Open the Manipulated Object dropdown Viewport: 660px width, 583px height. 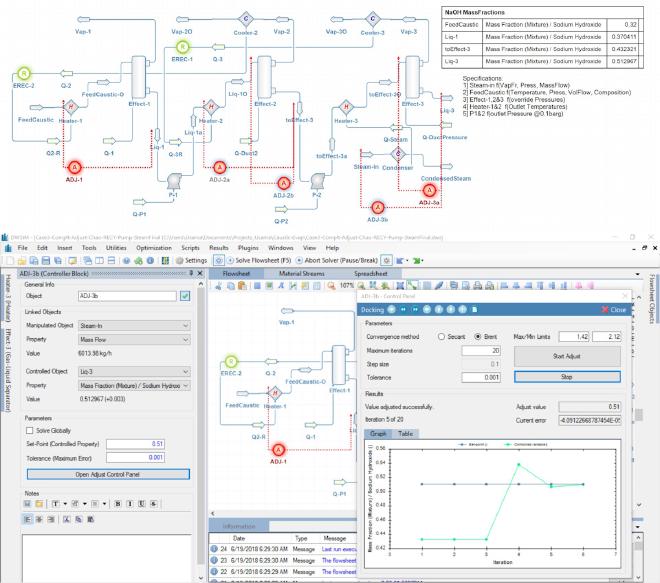[185, 325]
